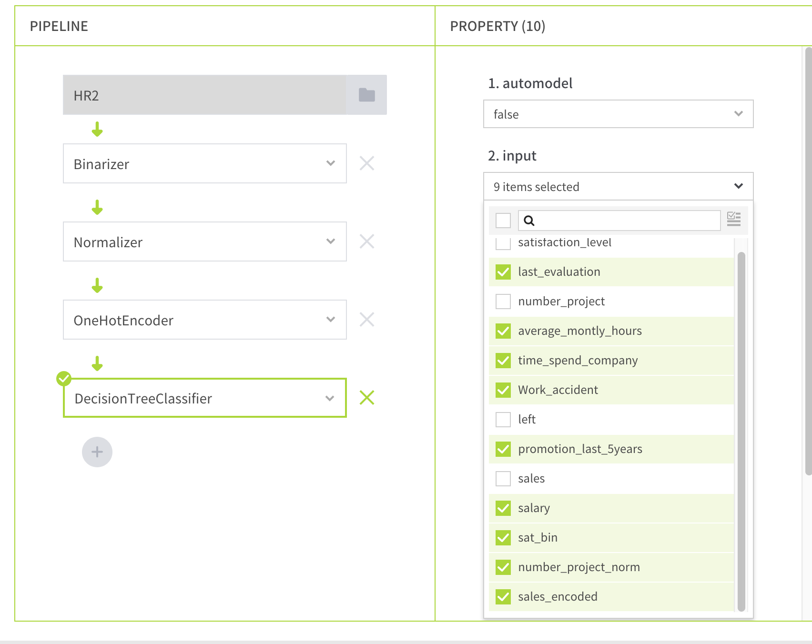This screenshot has height=644, width=812.
Task: Uncheck sat_bin
Action: pos(503,538)
